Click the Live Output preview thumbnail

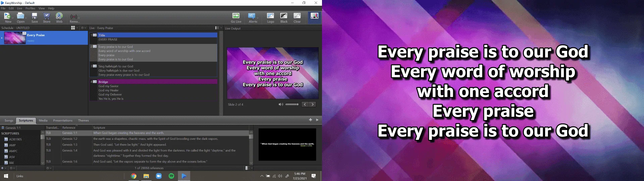click(273, 73)
